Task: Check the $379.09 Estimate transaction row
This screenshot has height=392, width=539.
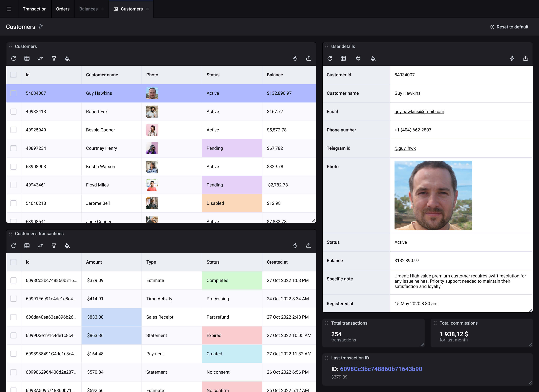Action: click(13, 280)
